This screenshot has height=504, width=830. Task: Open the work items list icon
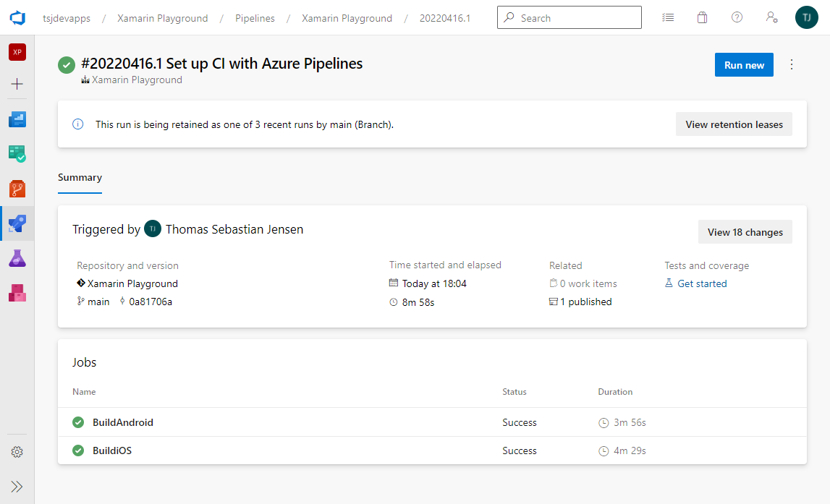point(668,18)
